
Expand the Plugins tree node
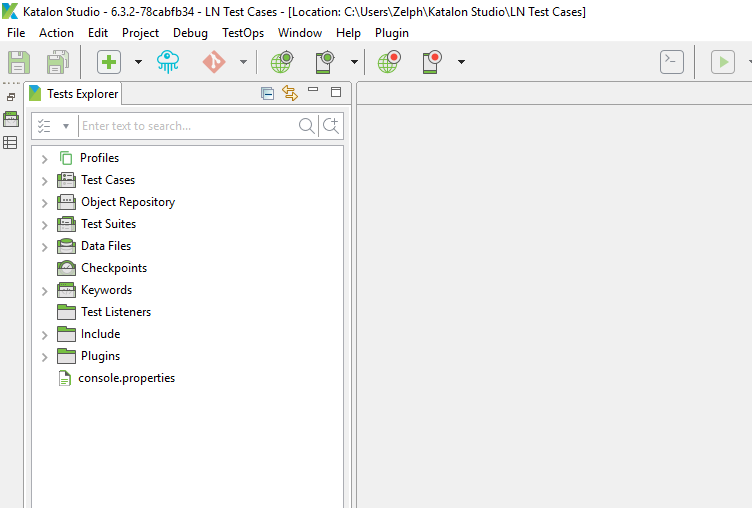point(45,357)
